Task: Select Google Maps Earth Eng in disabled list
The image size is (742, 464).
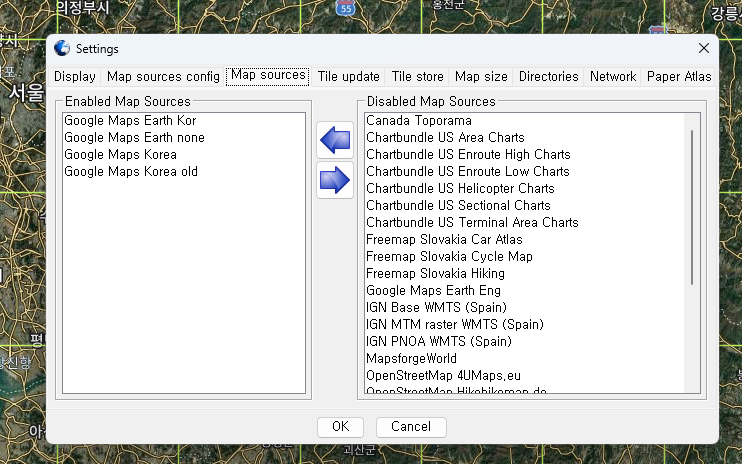Action: click(524, 291)
